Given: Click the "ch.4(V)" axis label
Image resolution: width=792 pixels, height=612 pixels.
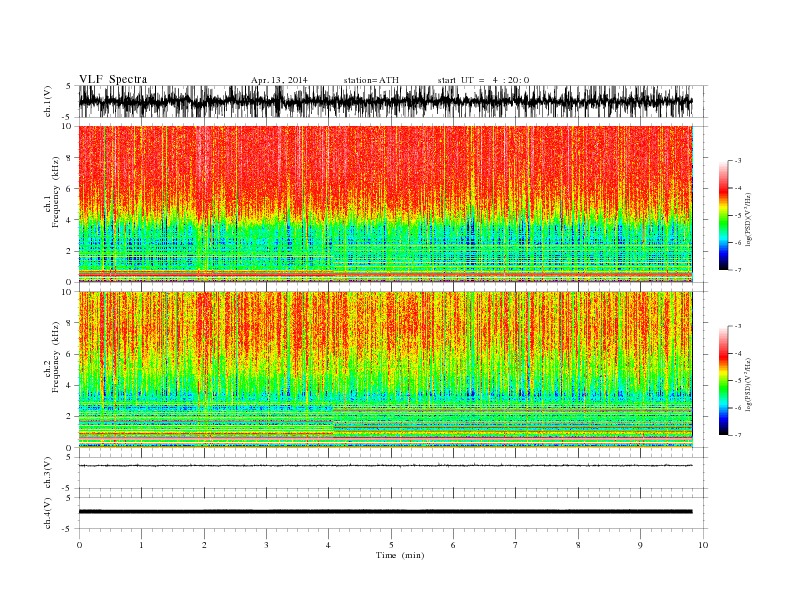Looking at the screenshot, I should tap(48, 513).
